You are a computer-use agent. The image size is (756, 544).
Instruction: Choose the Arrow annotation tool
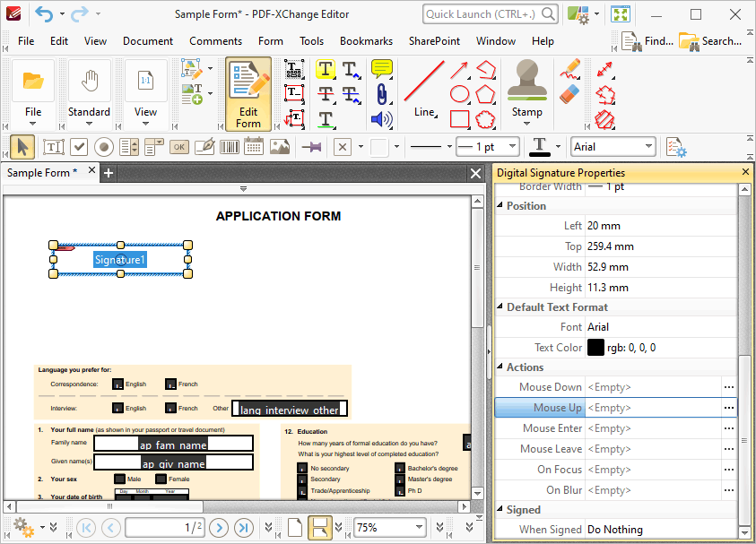[459, 70]
